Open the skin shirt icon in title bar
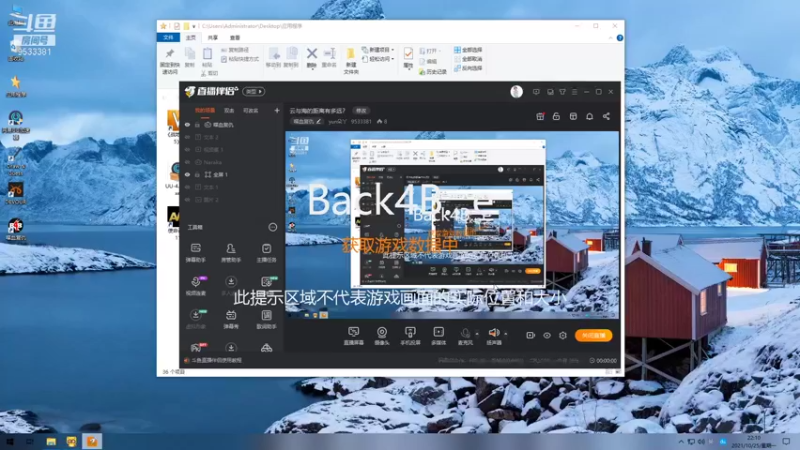 coord(562,92)
